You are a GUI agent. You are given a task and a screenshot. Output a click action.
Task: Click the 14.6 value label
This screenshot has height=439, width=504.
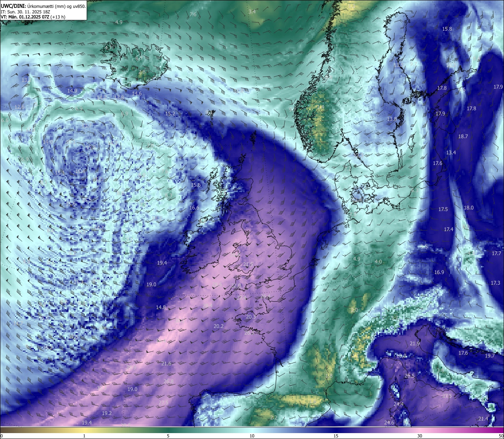coord(137,93)
